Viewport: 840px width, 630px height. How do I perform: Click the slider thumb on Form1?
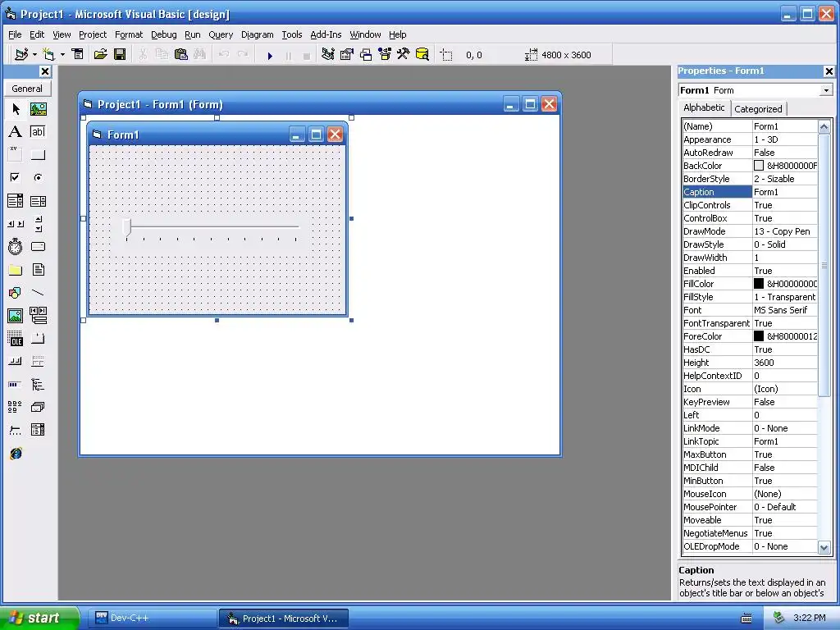coord(127,227)
